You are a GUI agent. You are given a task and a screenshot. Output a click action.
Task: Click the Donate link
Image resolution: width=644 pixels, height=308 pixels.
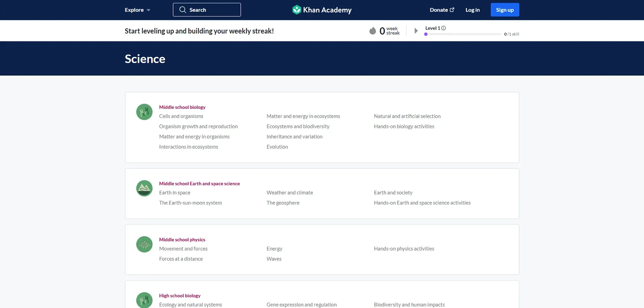tap(442, 10)
